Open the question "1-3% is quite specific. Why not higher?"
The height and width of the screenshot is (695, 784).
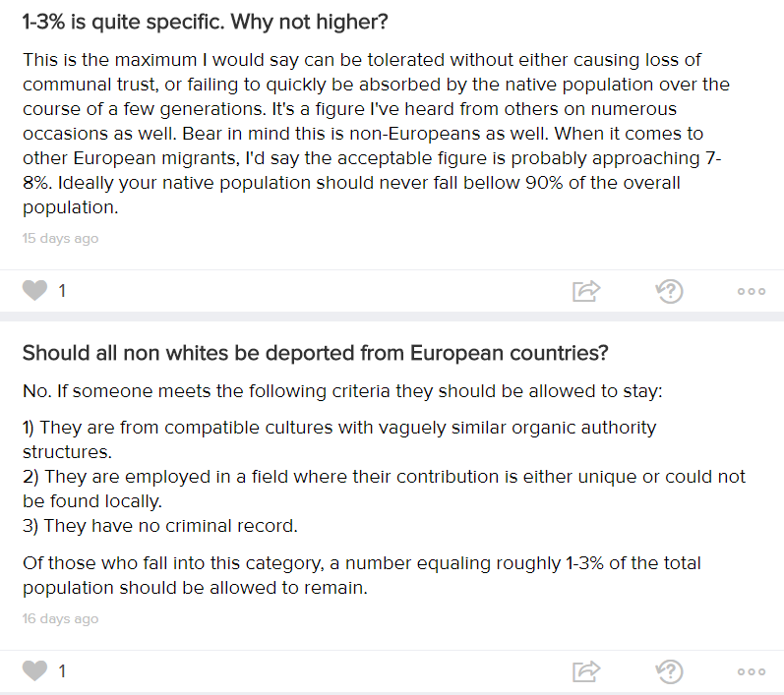205,22
